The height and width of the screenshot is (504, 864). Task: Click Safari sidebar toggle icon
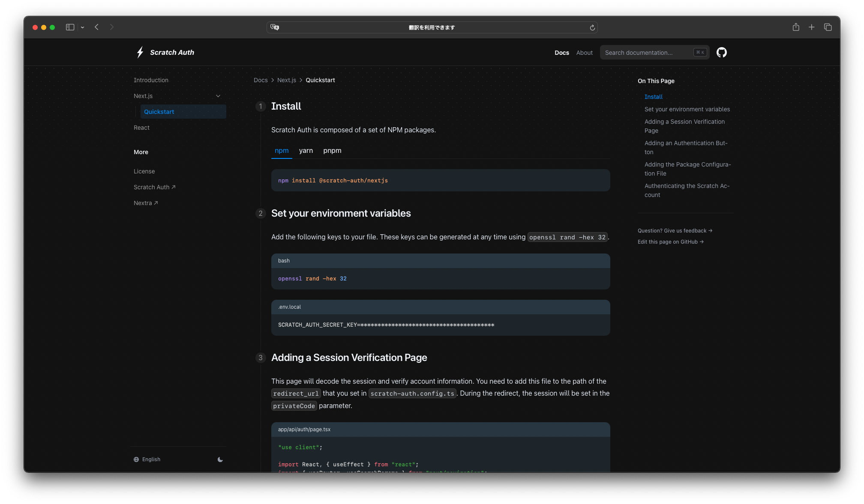(70, 27)
